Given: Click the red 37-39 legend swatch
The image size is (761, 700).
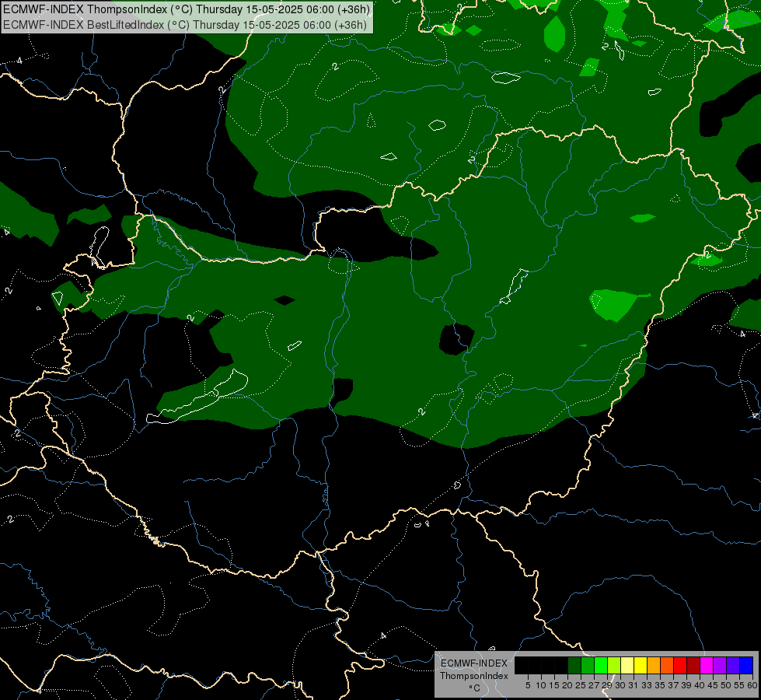Looking at the screenshot, I should (x=680, y=665).
